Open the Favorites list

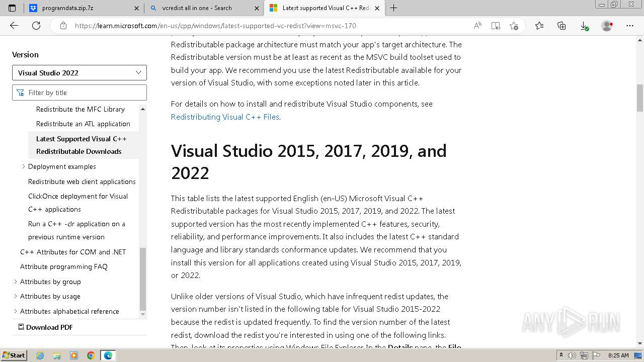(539, 26)
